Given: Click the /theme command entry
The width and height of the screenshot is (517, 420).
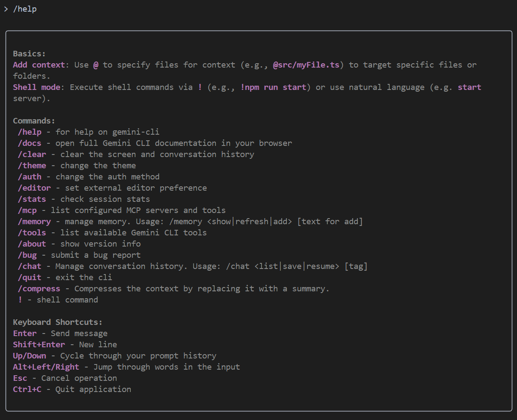Looking at the screenshot, I should [x=32, y=166].
